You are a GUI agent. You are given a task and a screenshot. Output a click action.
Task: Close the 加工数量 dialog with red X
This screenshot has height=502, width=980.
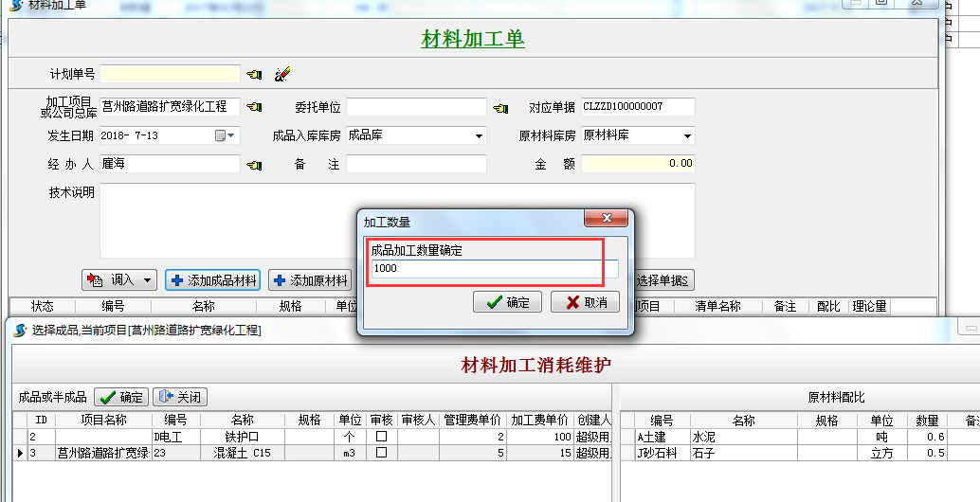tap(605, 220)
